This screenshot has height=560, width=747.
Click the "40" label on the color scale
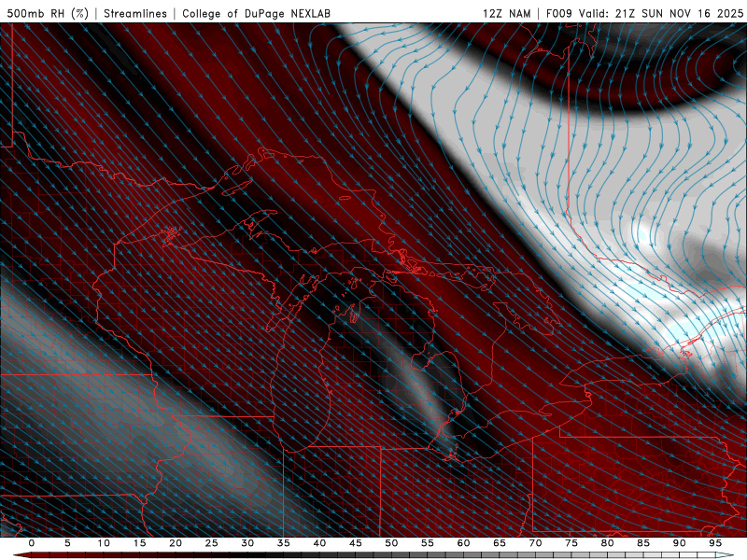[319, 543]
